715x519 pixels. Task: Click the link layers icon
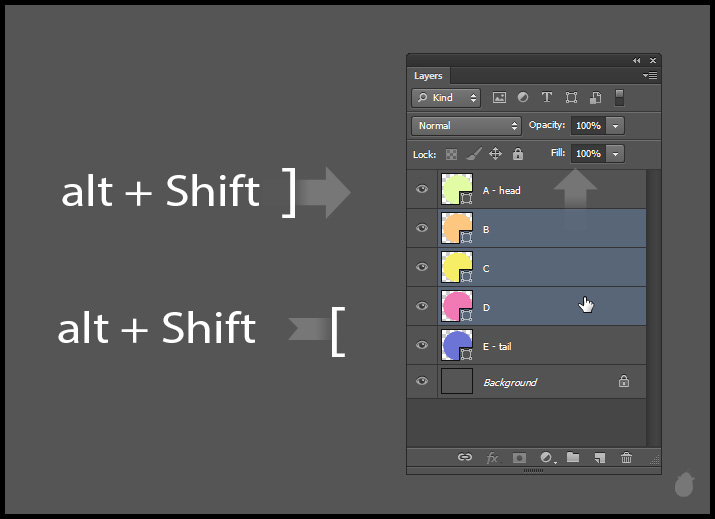pos(465,457)
